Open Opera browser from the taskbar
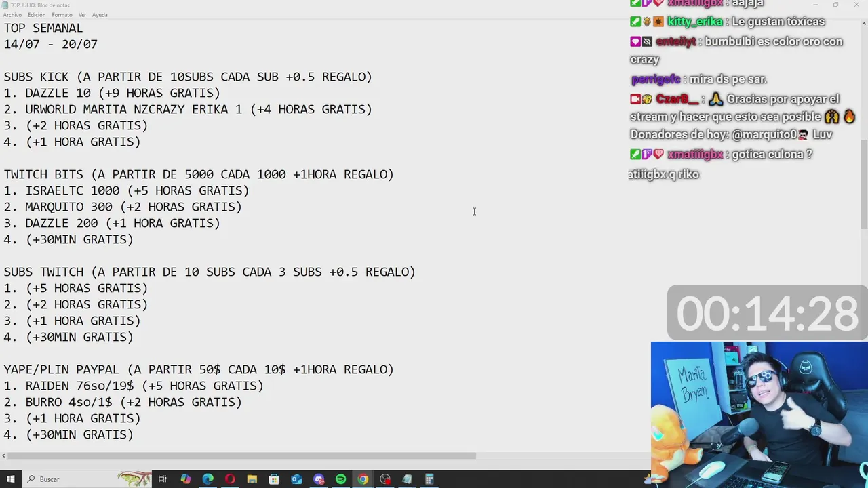The width and height of the screenshot is (868, 488). (x=230, y=479)
